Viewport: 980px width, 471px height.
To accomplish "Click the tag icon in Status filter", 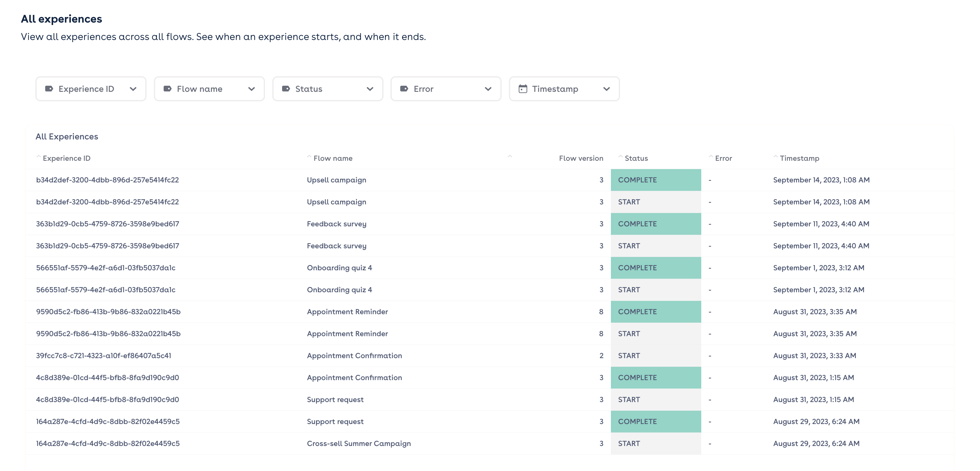I will (x=286, y=89).
